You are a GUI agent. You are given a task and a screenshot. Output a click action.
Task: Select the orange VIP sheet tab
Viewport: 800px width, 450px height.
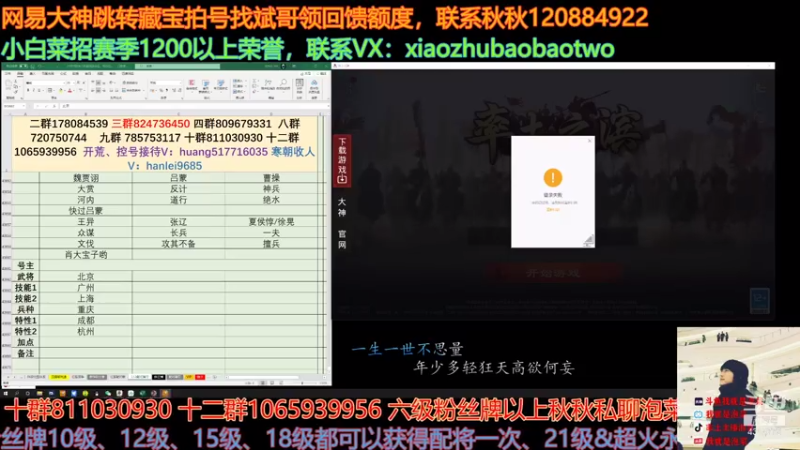189,377
